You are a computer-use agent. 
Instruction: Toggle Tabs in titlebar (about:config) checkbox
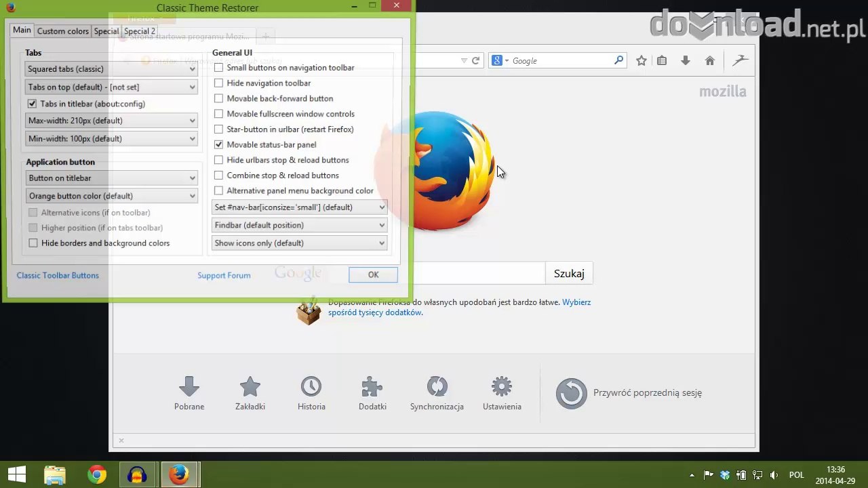[x=32, y=104]
